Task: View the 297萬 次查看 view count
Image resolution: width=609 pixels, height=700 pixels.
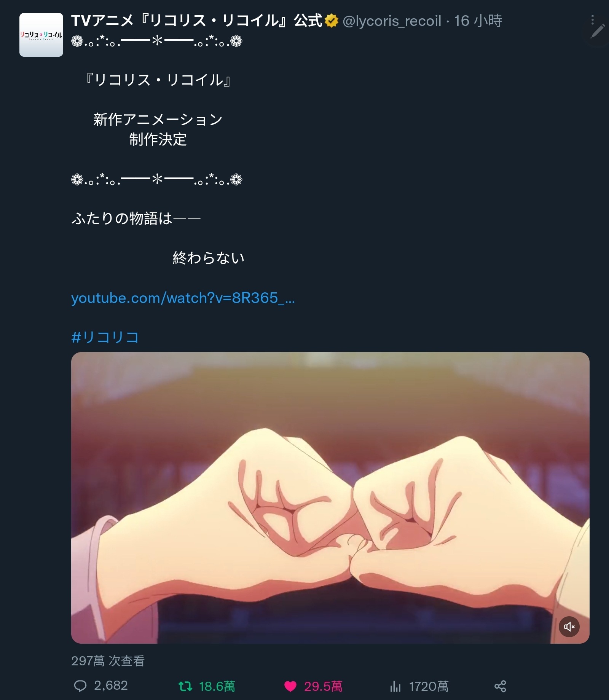Action: [108, 661]
